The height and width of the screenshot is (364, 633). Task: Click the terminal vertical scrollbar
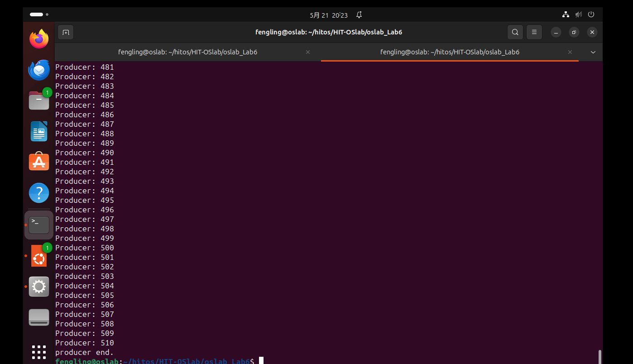pyautogui.click(x=600, y=356)
